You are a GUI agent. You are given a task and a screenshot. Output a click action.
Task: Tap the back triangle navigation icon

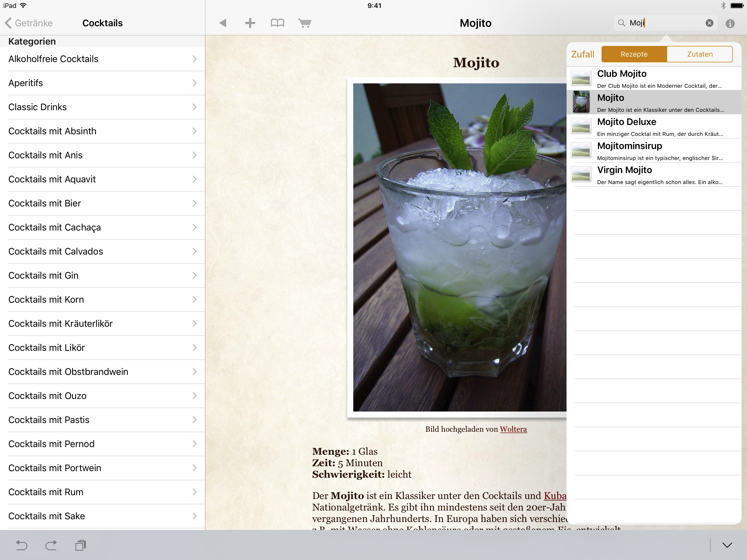223,23
